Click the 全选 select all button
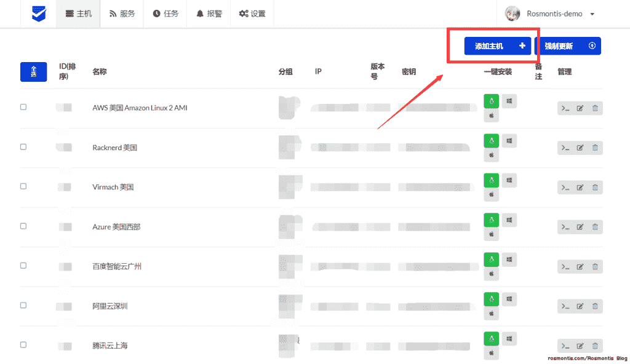The height and width of the screenshot is (364, 630). click(x=33, y=72)
